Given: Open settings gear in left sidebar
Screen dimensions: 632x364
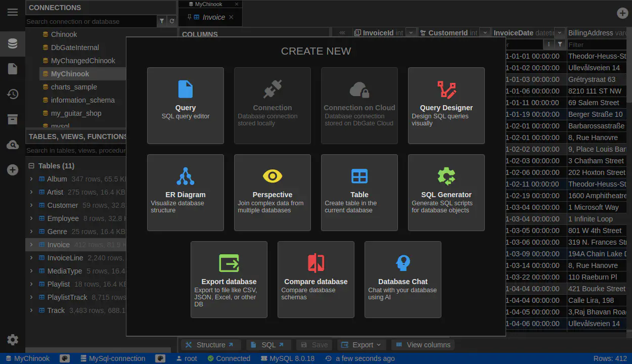Looking at the screenshot, I should click(x=13, y=340).
